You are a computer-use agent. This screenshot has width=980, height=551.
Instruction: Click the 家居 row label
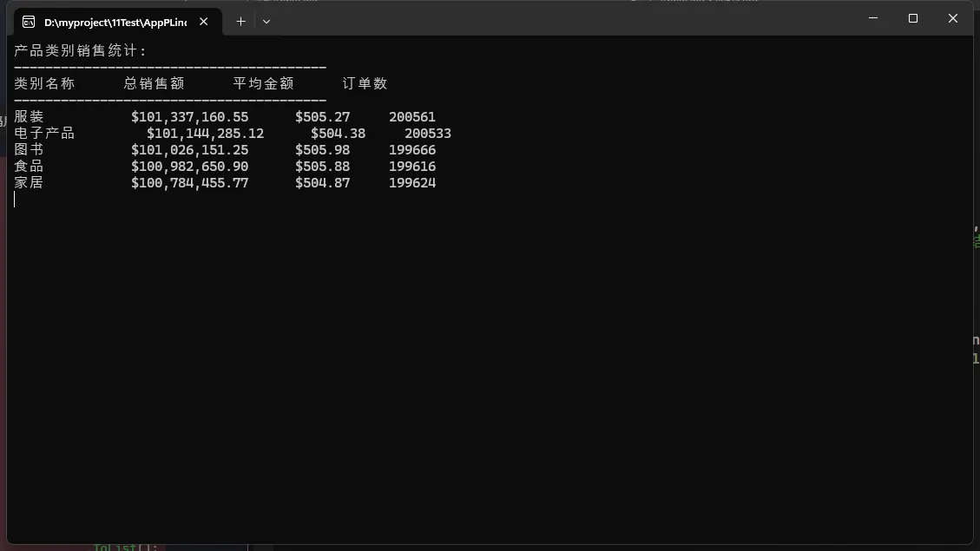(x=29, y=183)
